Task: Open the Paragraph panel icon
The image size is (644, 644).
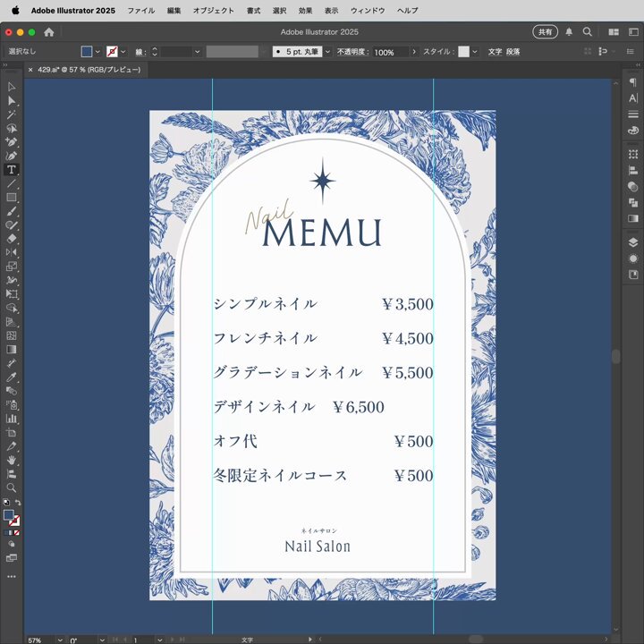Action: 633,82
